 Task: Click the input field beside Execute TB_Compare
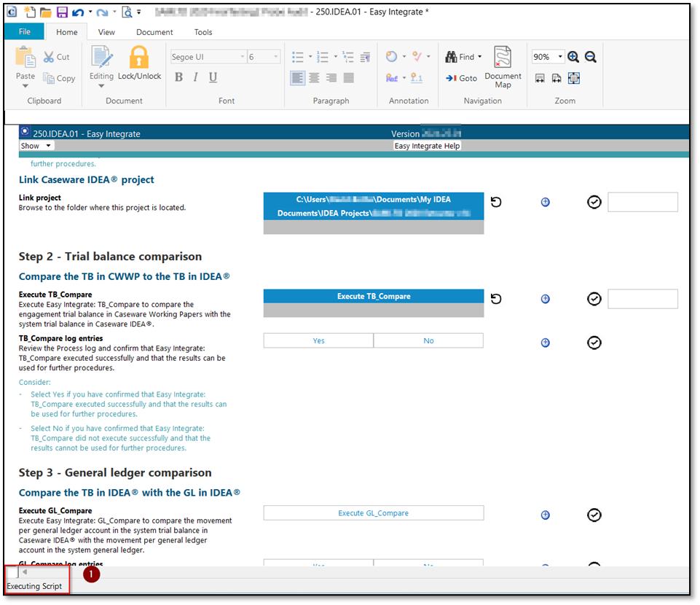pos(642,299)
